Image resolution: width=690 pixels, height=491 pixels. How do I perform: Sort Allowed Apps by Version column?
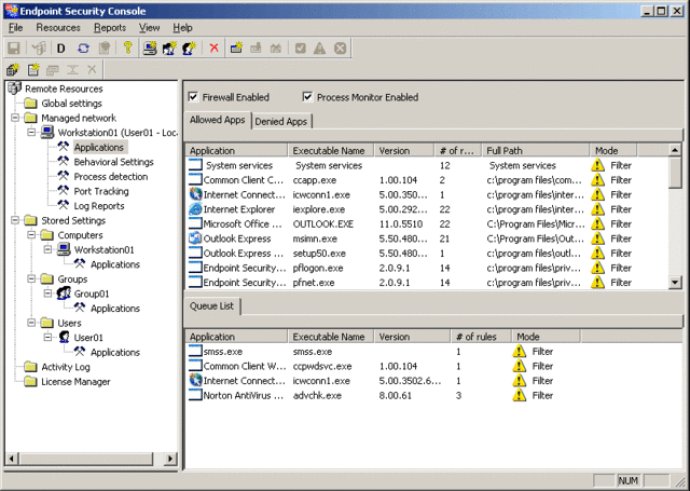404,150
